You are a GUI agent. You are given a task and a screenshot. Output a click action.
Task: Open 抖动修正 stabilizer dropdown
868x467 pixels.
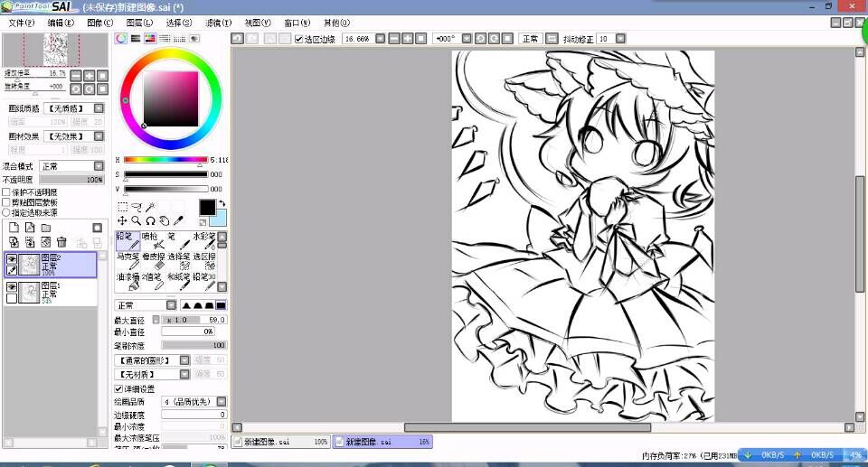click(620, 39)
